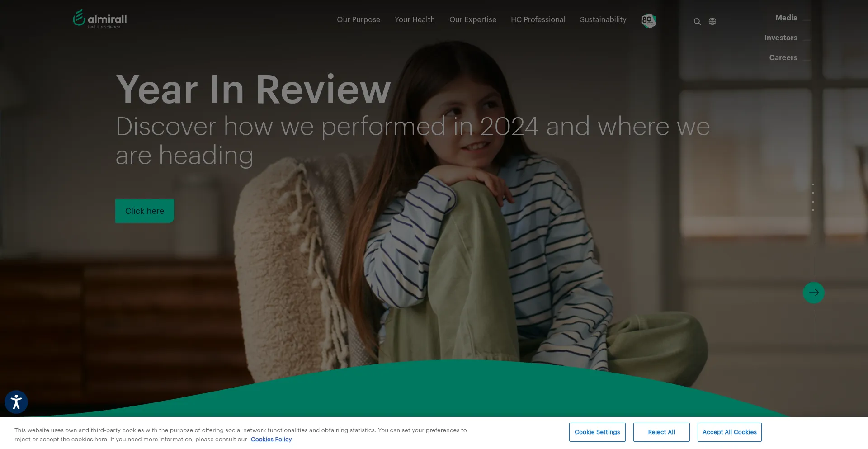Open the Our Purpose menu
Viewport: 868px width, 449px height.
click(x=359, y=19)
